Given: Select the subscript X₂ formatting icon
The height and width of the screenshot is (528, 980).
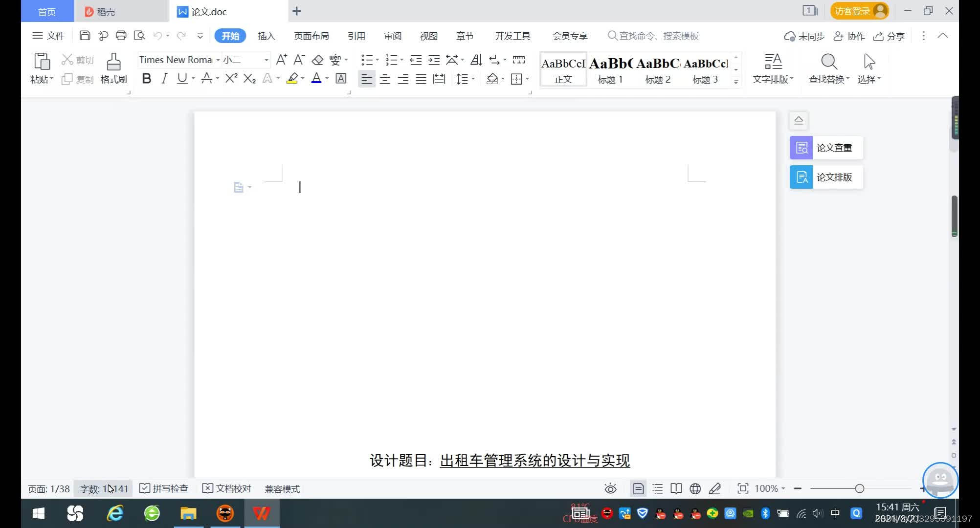Looking at the screenshot, I should [x=250, y=78].
